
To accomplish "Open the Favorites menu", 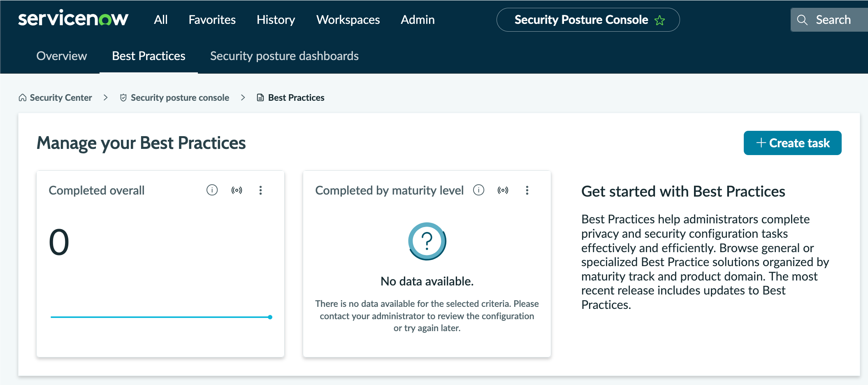I will [x=212, y=20].
